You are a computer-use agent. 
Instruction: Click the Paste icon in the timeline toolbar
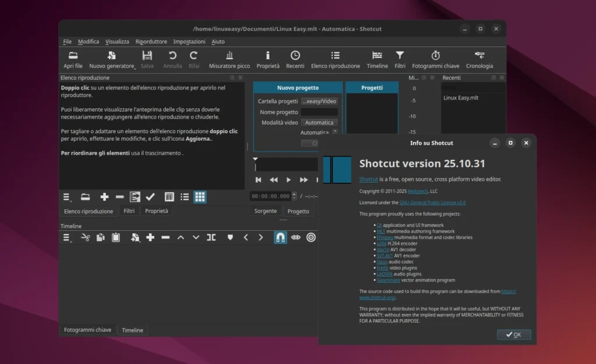tap(116, 237)
